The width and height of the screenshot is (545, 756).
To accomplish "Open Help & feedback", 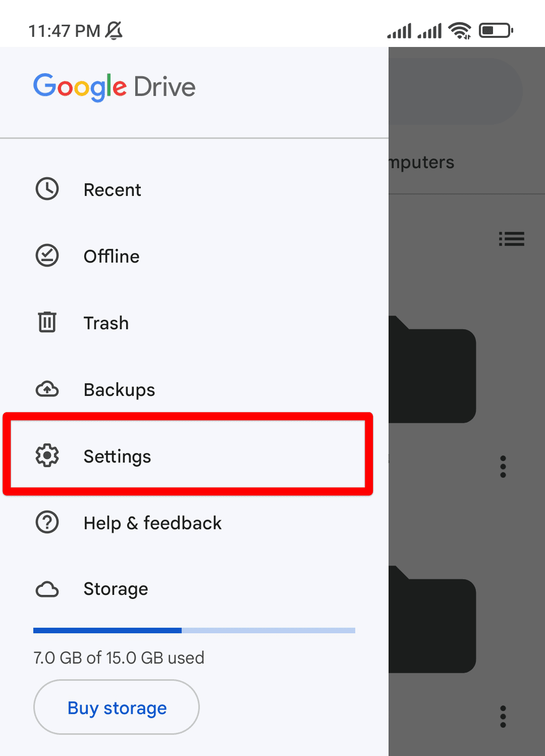I will 194,523.
